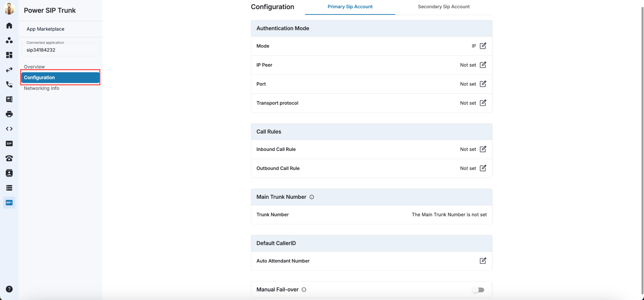
Task: Open the code brackets developer icon
Action: pyautogui.click(x=9, y=129)
